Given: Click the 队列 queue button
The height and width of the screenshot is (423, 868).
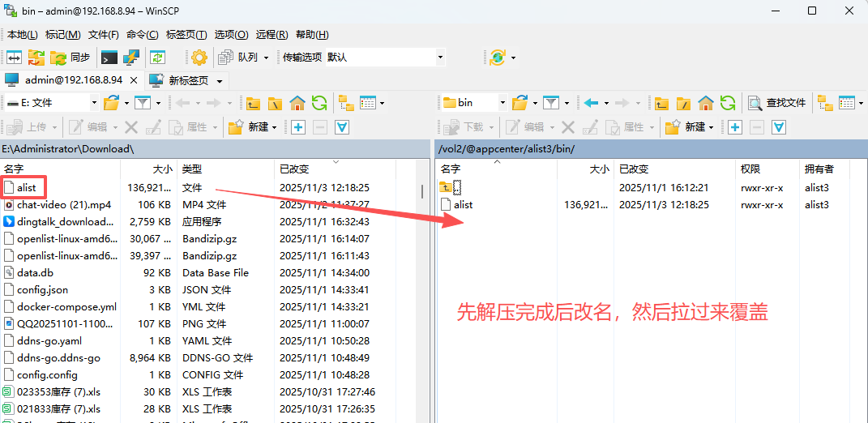Looking at the screenshot, I should pyautogui.click(x=238, y=57).
